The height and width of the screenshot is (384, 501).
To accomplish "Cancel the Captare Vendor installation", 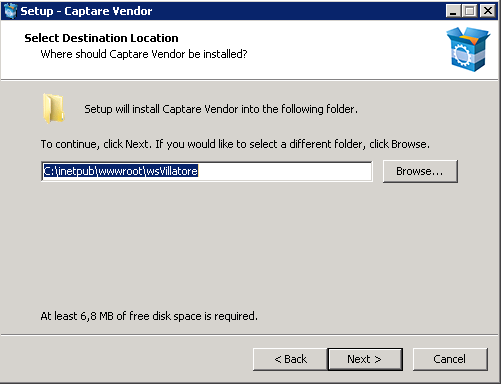I will 450,359.
